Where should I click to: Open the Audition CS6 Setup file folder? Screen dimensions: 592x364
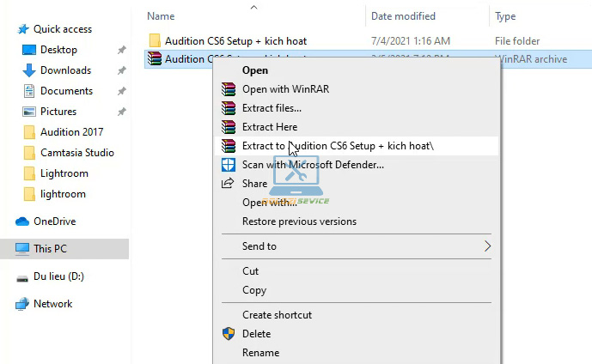(235, 41)
